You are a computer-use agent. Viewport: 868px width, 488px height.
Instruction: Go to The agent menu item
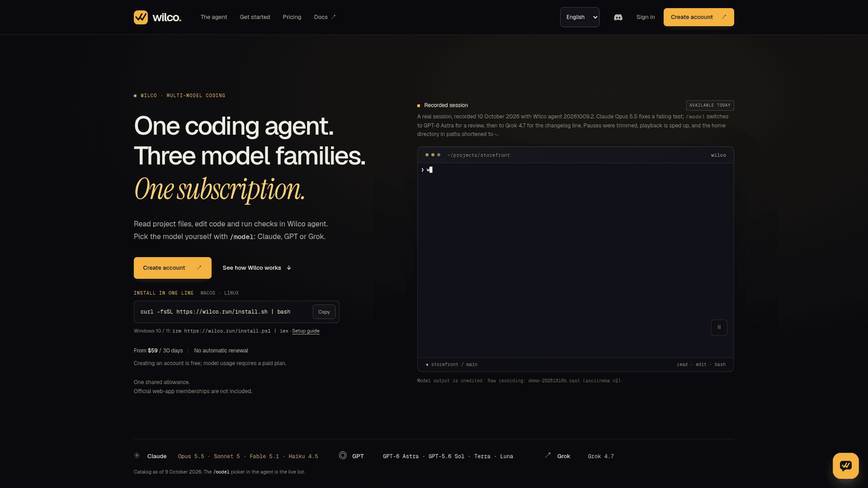(214, 17)
